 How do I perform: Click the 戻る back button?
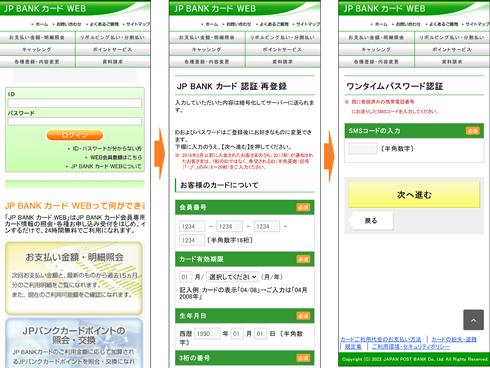tap(371, 221)
